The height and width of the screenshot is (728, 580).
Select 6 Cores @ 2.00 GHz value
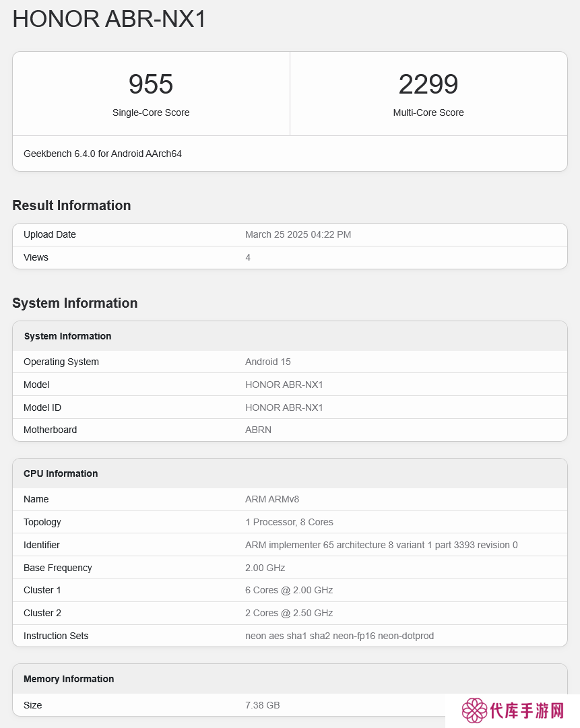pos(289,590)
